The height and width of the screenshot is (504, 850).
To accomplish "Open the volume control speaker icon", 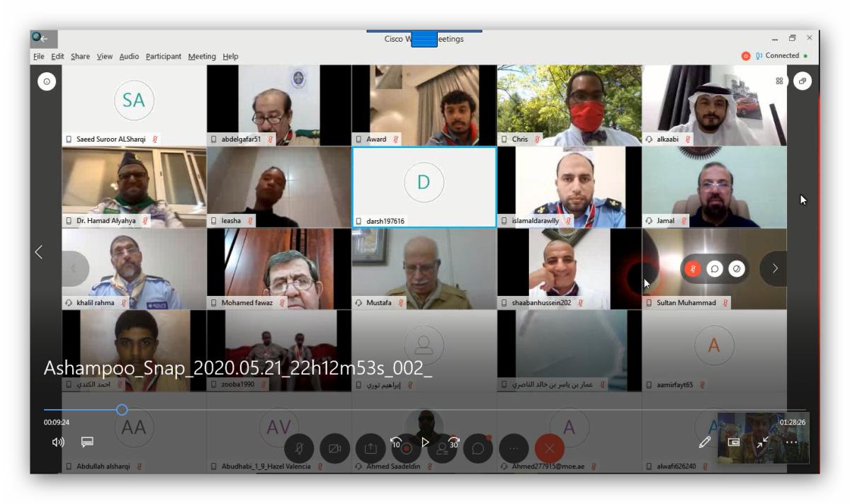I will coord(58,442).
